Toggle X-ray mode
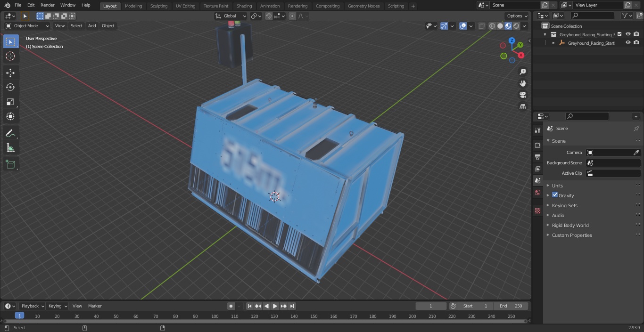 (481, 26)
